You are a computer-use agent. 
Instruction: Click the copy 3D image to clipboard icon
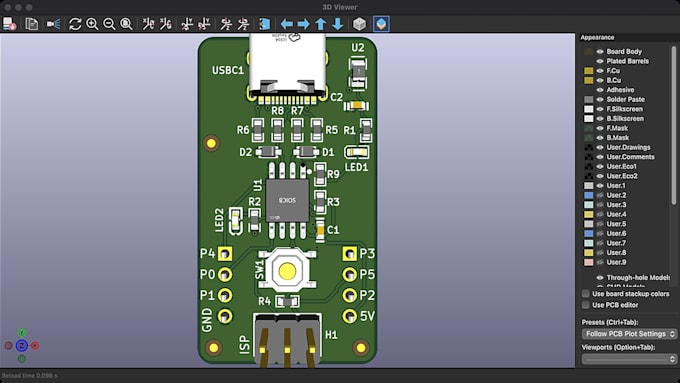pos(32,24)
